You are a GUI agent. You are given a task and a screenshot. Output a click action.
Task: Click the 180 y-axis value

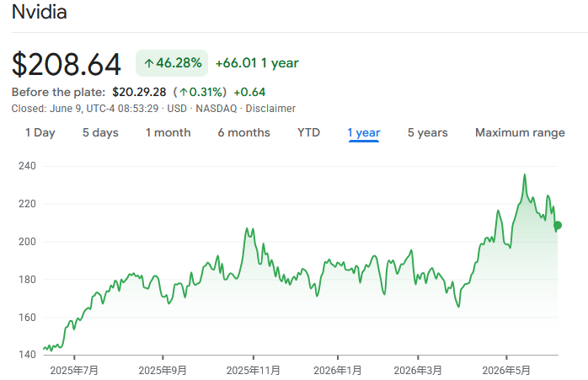(x=27, y=280)
